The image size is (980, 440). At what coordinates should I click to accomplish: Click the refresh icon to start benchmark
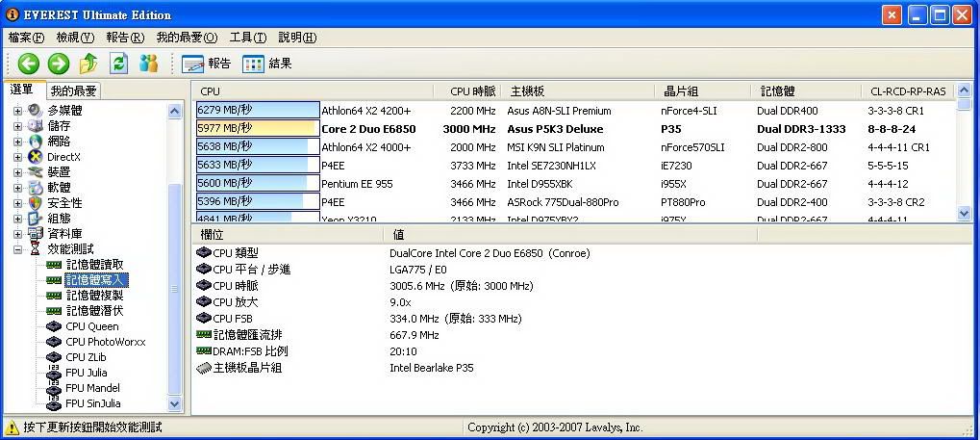[x=118, y=64]
